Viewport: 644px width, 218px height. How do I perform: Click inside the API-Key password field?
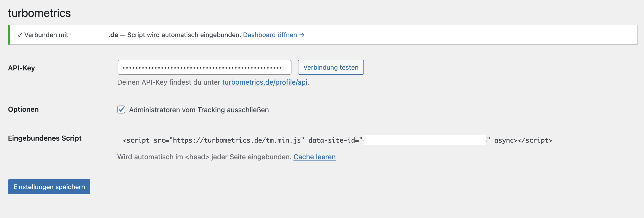(204, 67)
